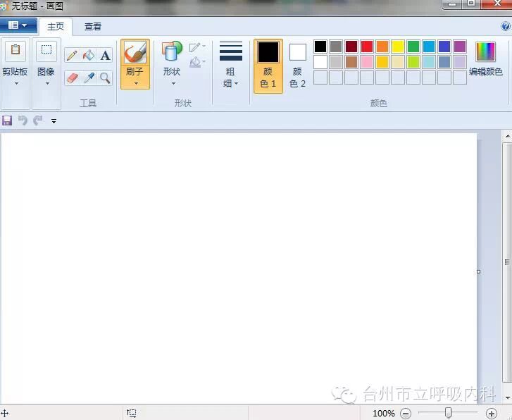Click the shape outline dropdown icon
The height and width of the screenshot is (420, 512).
pos(197,47)
